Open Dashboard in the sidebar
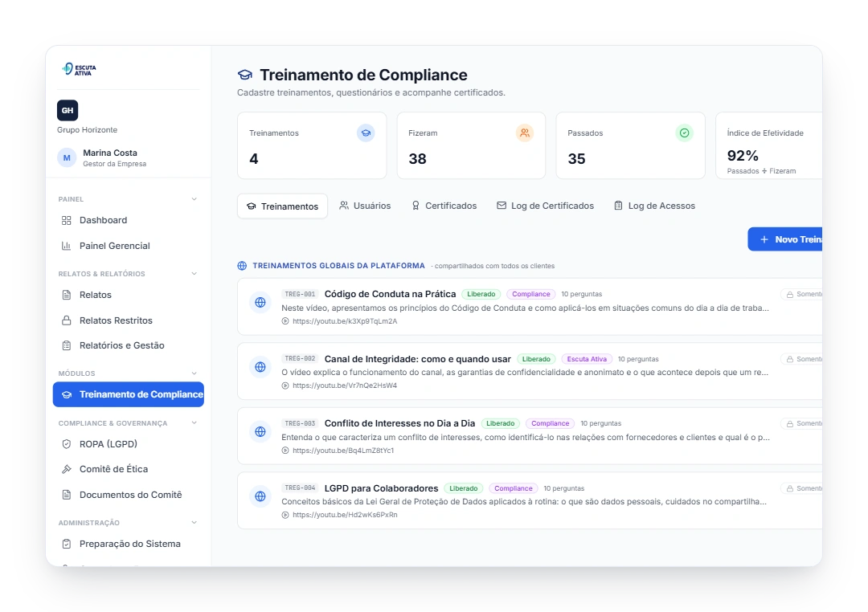868x612 pixels. pos(129,220)
